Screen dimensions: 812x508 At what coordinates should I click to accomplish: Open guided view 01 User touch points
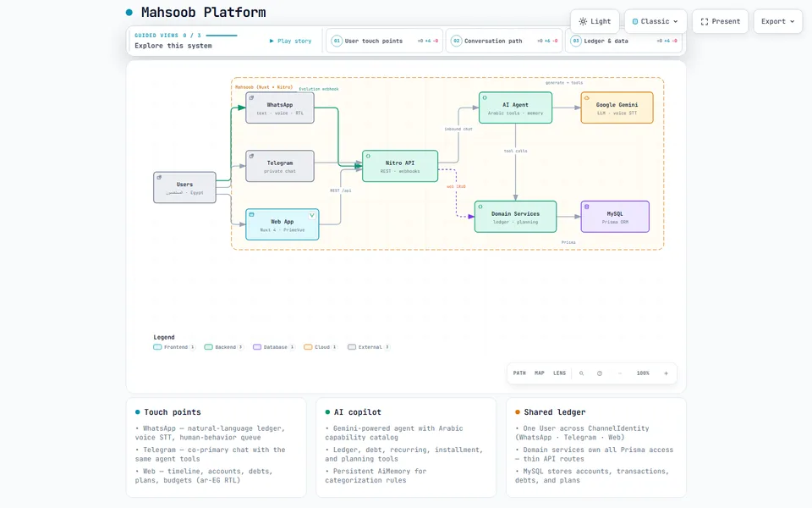coord(384,41)
